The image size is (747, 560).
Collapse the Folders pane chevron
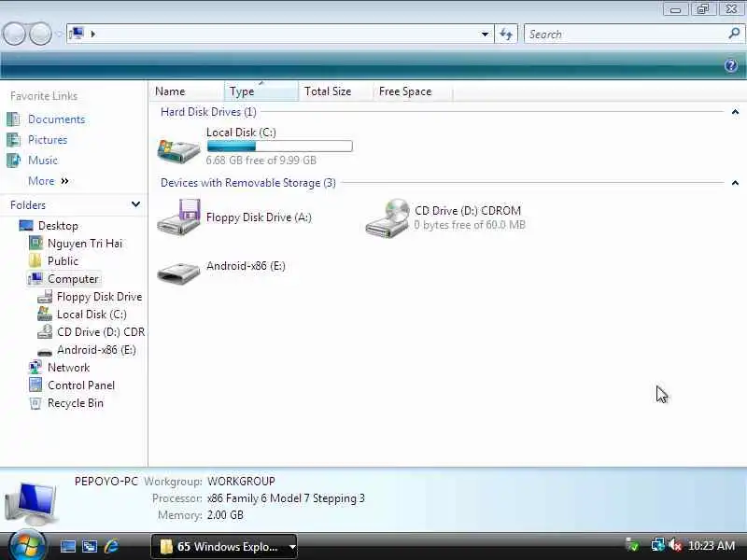click(135, 204)
